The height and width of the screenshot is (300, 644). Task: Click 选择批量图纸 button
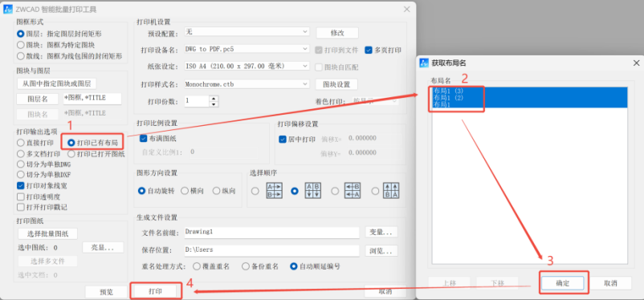(47, 234)
